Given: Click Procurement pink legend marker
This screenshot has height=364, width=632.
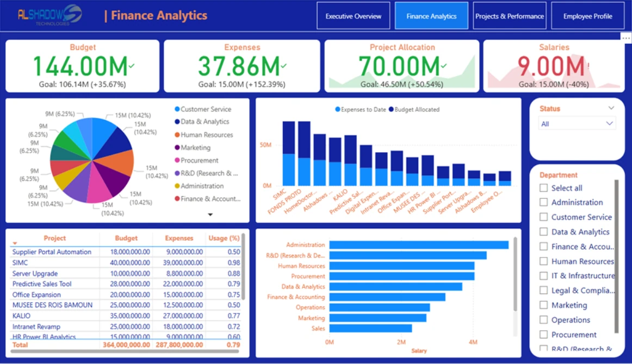Looking at the screenshot, I should pyautogui.click(x=177, y=160).
